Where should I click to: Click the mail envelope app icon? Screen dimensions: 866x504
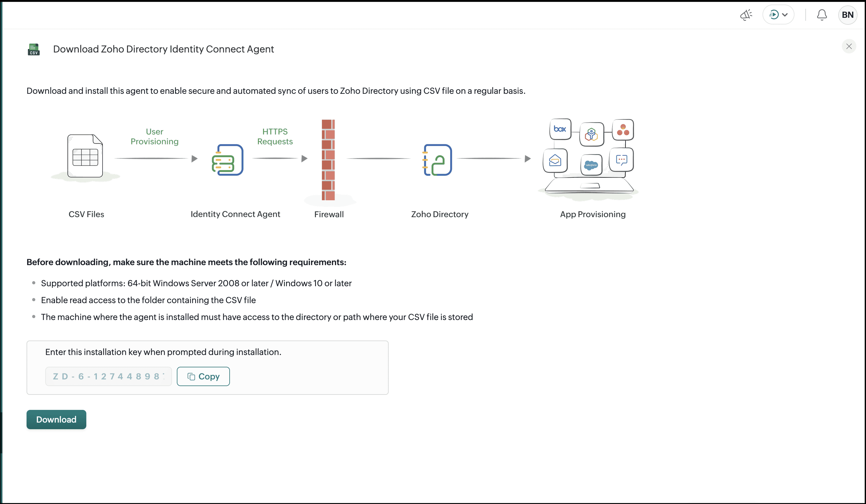555,160
